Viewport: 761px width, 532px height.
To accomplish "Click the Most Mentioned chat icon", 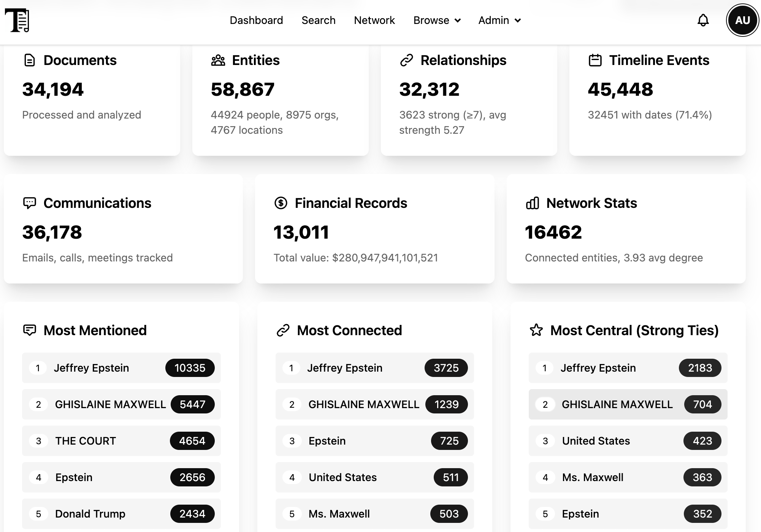I will pos(30,330).
